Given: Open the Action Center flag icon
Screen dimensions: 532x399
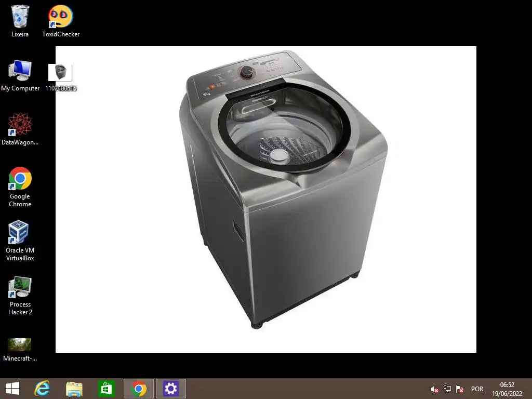Looking at the screenshot, I should 460,389.
